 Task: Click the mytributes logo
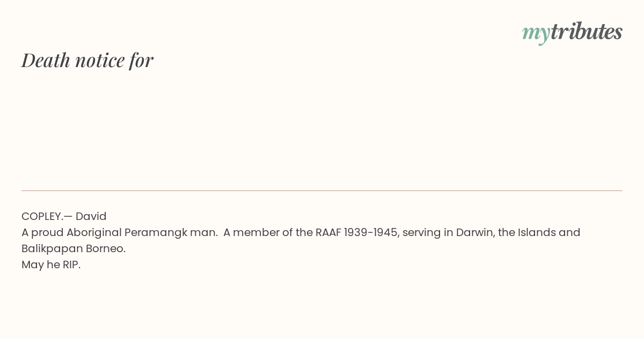[572, 32]
